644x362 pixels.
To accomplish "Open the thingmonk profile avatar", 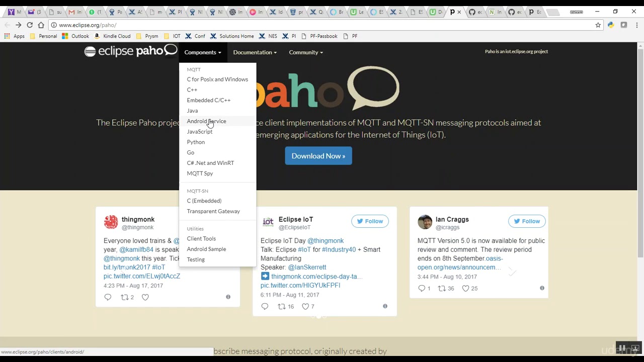I will pyautogui.click(x=111, y=222).
